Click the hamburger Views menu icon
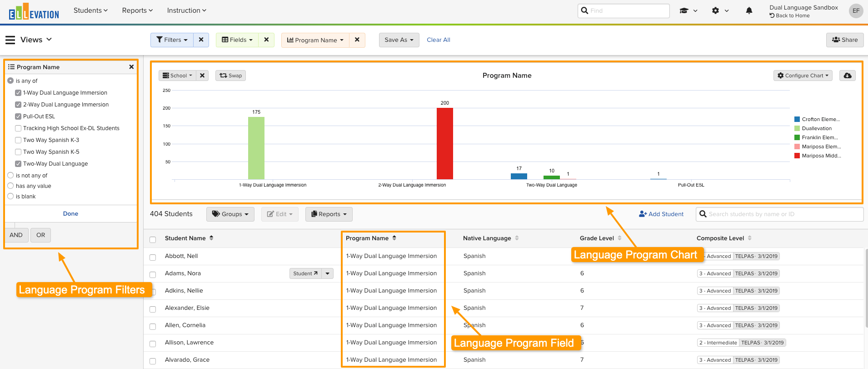This screenshot has height=369, width=868. [10, 40]
